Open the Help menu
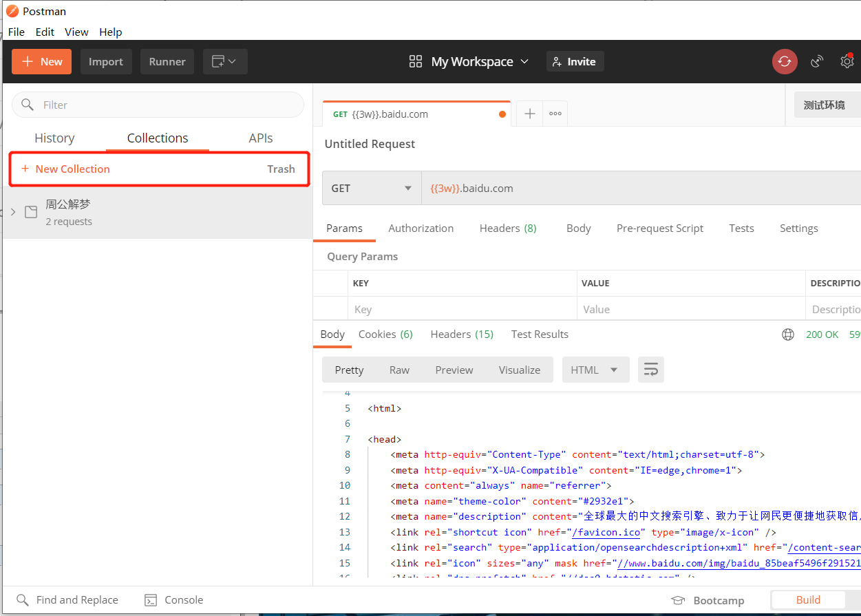 [111, 32]
